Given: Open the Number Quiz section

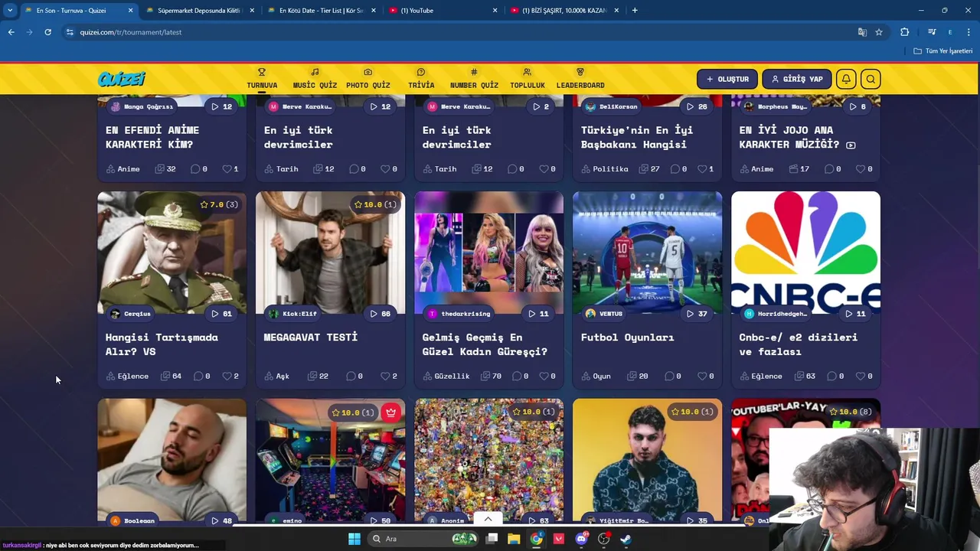Looking at the screenshot, I should (474, 79).
